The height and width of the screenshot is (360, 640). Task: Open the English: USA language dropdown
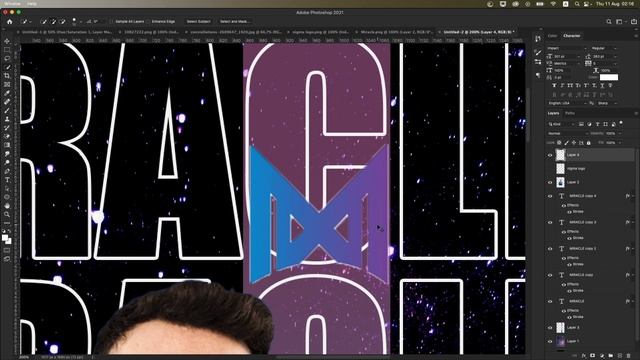click(x=567, y=103)
